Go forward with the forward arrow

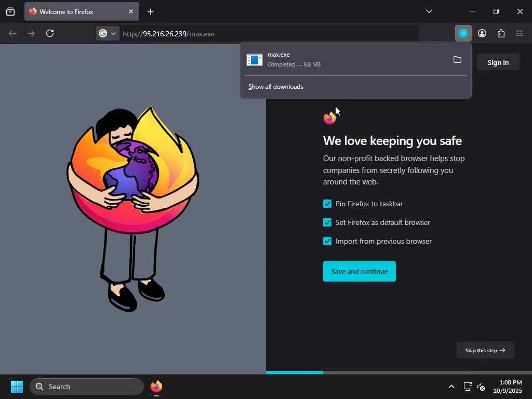31,33
